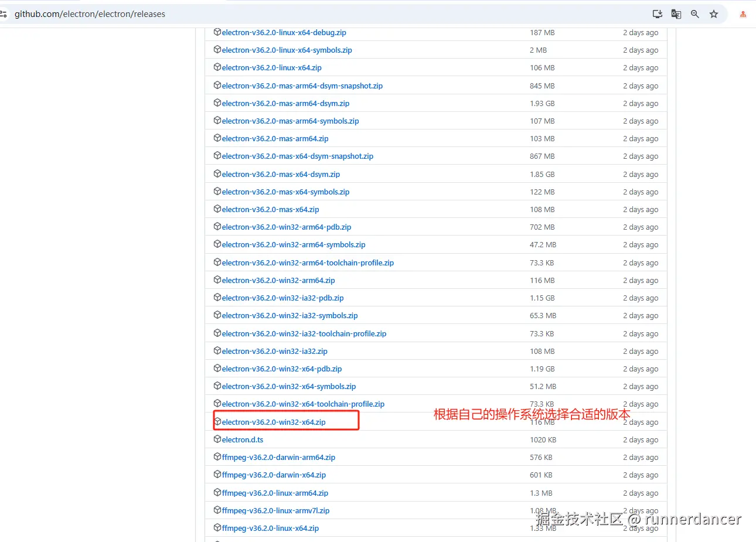
Task: Click the install app icon in address bar
Action: 658,14
